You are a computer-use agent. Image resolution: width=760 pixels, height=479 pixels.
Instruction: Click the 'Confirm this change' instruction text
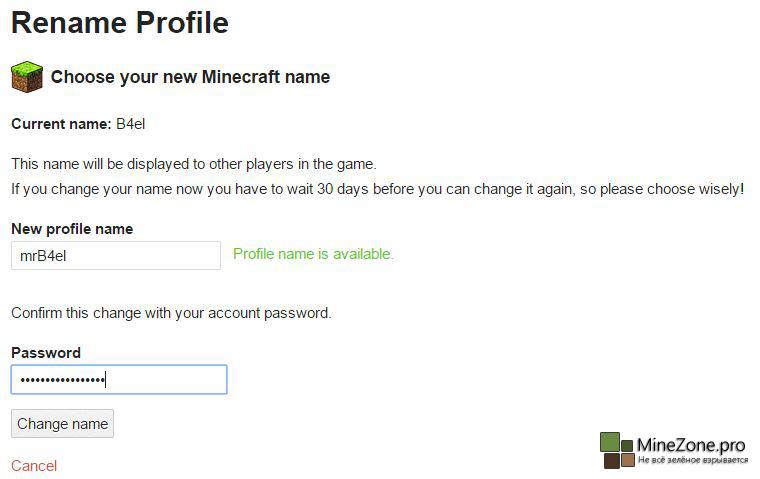pyautogui.click(x=171, y=313)
